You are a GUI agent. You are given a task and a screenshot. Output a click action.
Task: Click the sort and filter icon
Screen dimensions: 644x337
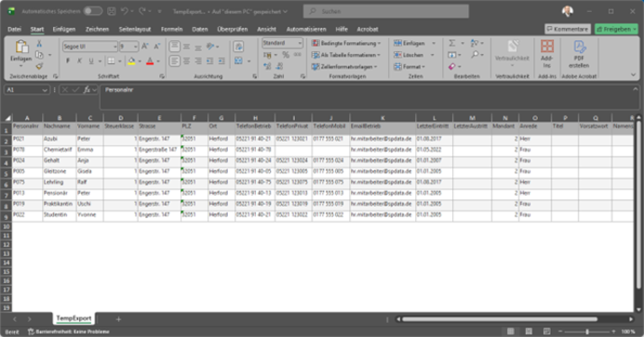(x=475, y=43)
